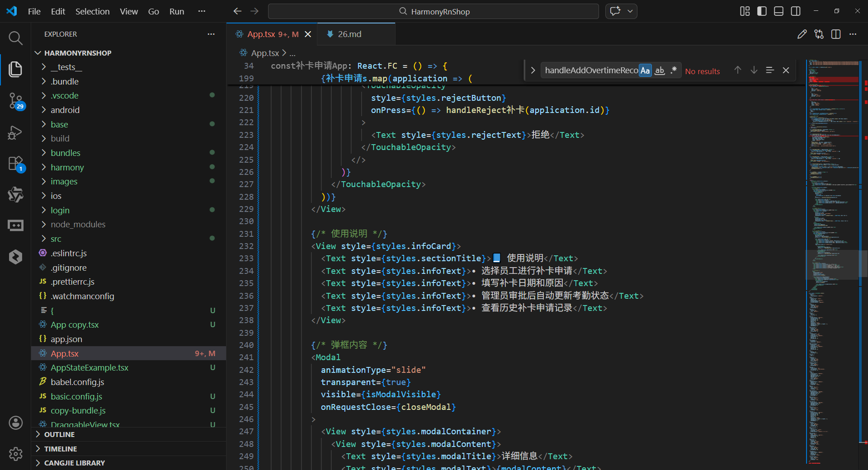
Task: Open editor More Actions ellipsis
Action: (853, 34)
